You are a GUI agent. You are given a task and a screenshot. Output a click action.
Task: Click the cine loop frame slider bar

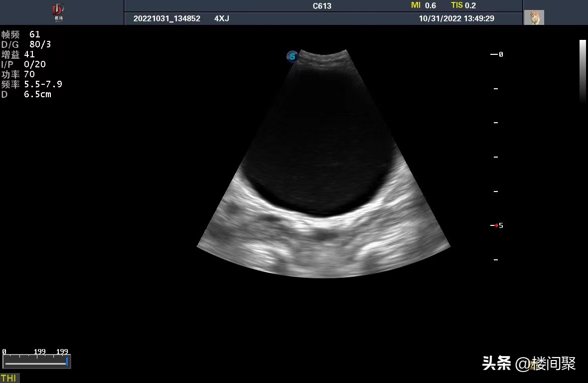pos(36,362)
